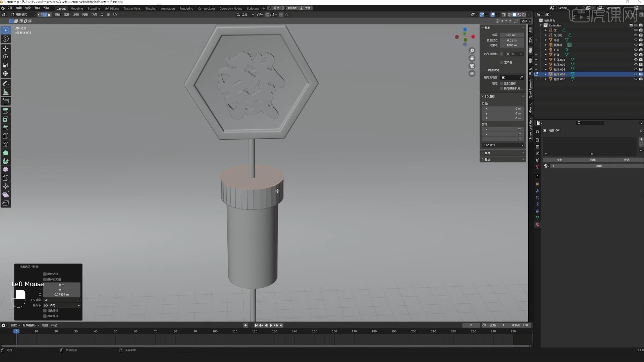Select the Loop Cut tool
This screenshot has width=644, height=362.
6,136
